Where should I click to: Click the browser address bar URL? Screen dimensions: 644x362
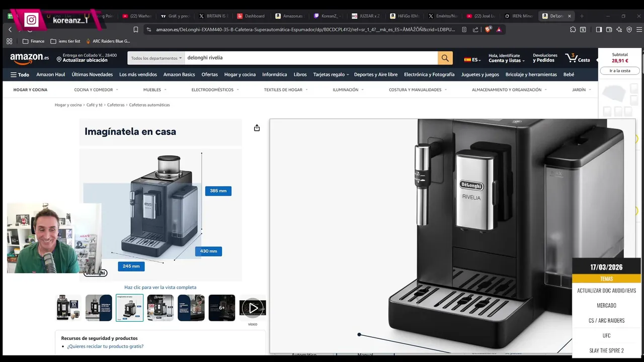pyautogui.click(x=305, y=30)
